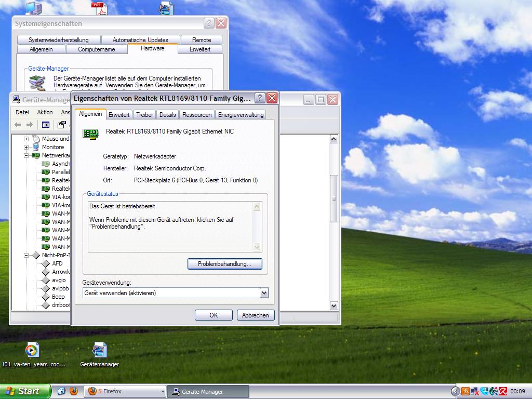
Task: Open the Gerätemanager desktop shortcut
Action: (99, 354)
